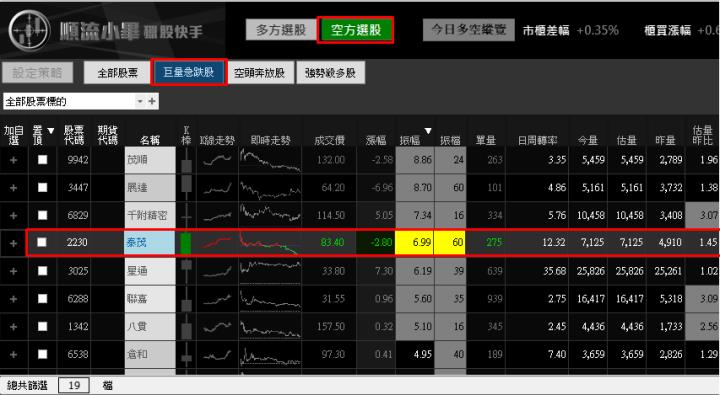This screenshot has width=720, height=395.
Task: Add stock 9942 to the watchlist with its plus icon
Action: click(x=13, y=160)
